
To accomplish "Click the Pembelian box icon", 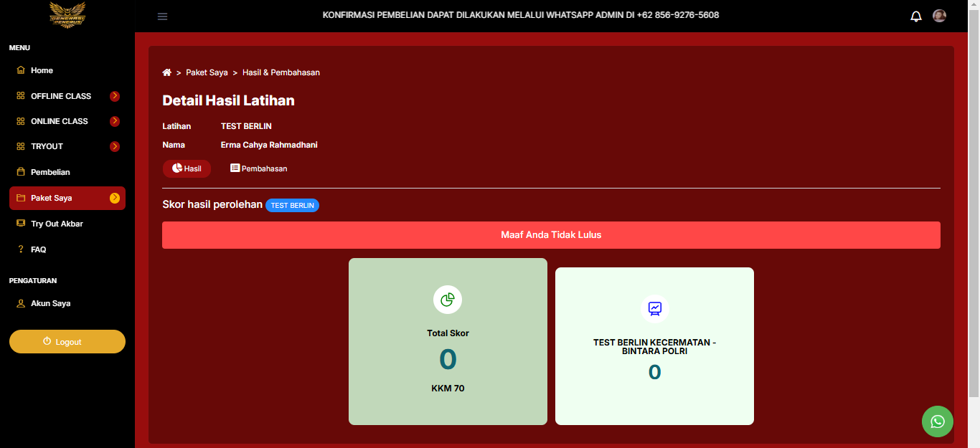I will [21, 172].
